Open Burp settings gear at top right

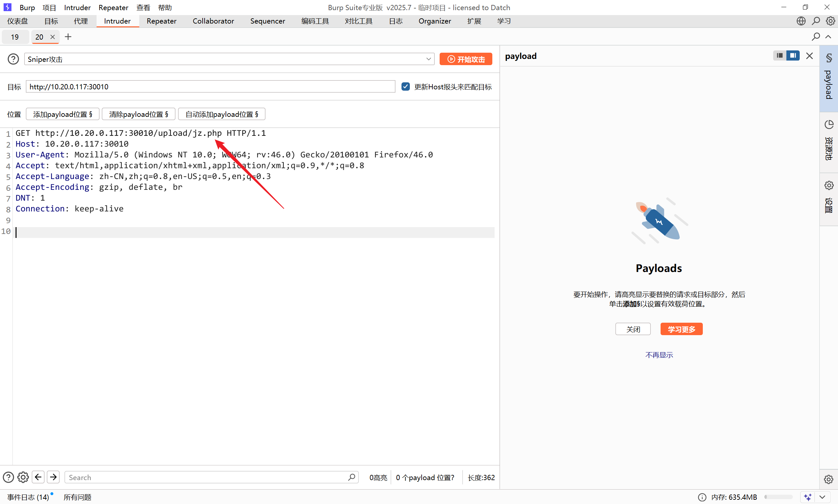(830, 21)
